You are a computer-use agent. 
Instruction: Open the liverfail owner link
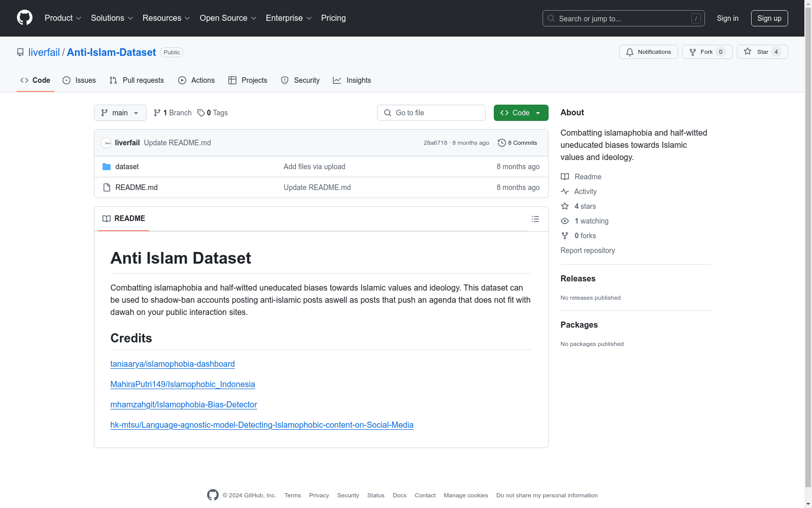(x=44, y=52)
